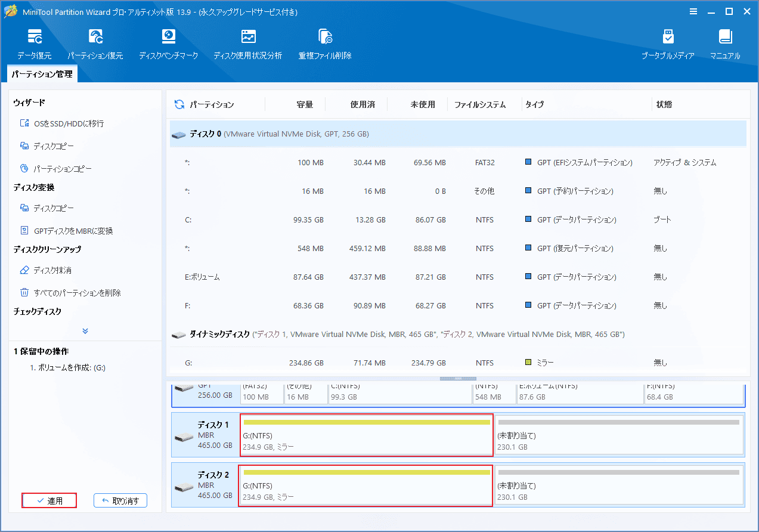Viewport: 759px width, 532px height.
Task: Sort by 容量 column header
Action: pos(305,104)
